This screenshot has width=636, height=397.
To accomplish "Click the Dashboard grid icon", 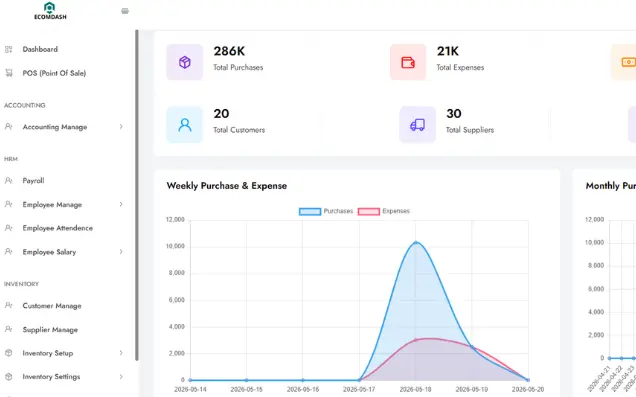I will (x=9, y=49).
